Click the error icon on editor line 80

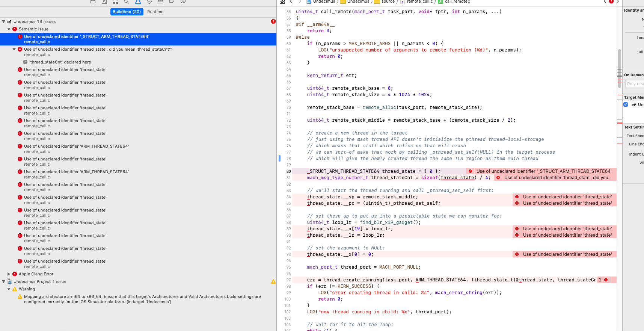coord(470,171)
